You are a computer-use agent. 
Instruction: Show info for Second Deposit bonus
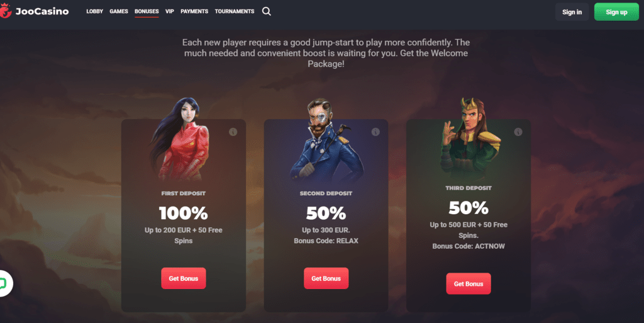click(x=375, y=132)
